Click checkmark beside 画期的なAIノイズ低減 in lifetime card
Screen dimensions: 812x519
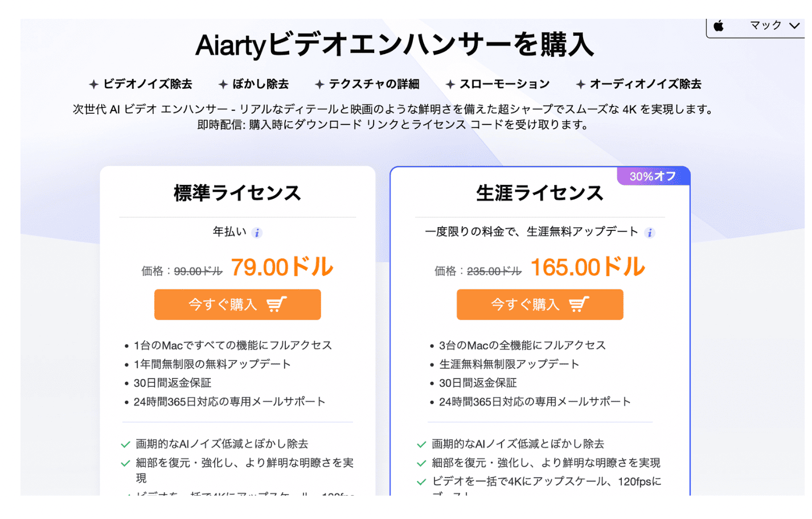click(x=421, y=444)
